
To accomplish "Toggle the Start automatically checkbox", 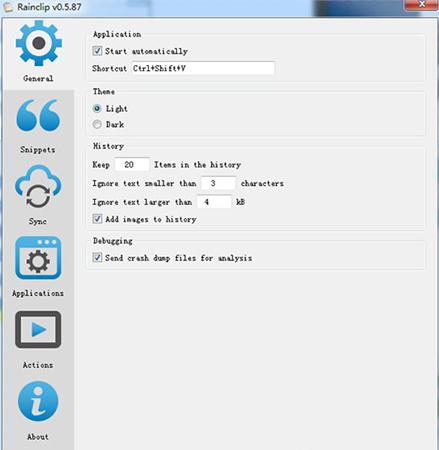I will [97, 51].
